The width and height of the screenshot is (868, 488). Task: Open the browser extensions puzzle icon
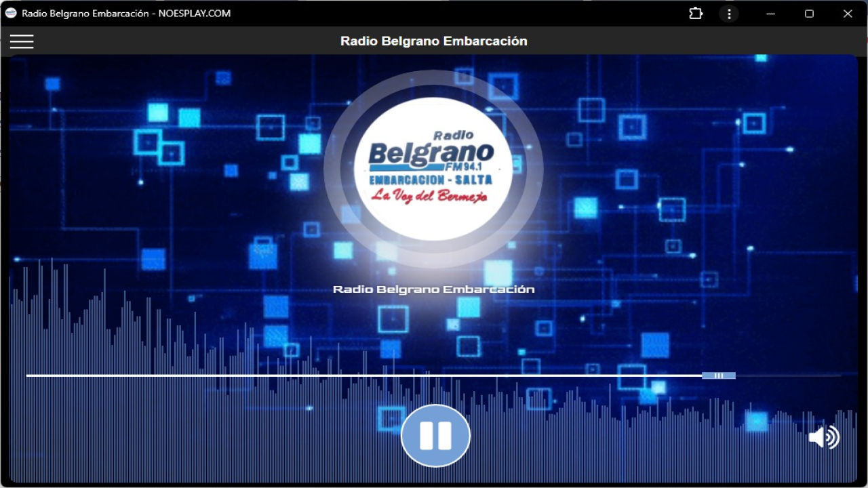pos(696,14)
